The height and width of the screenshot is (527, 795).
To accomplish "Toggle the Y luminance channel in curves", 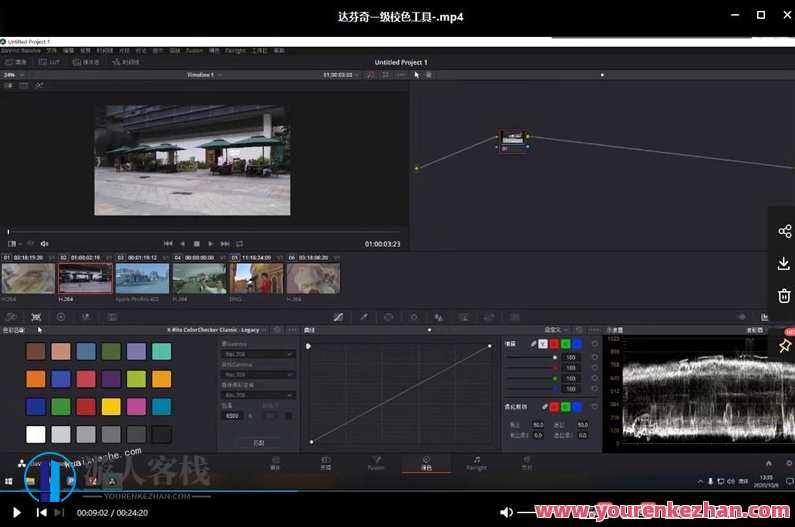I will pos(543,344).
